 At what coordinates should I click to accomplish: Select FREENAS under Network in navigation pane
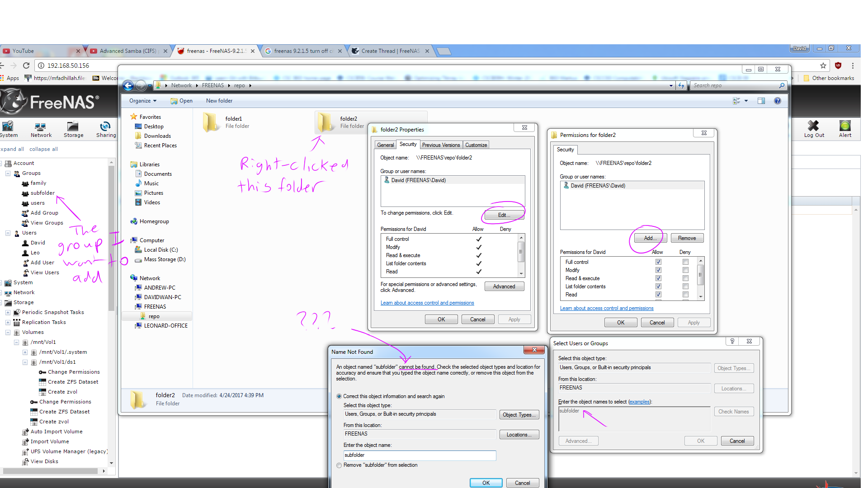coord(155,307)
